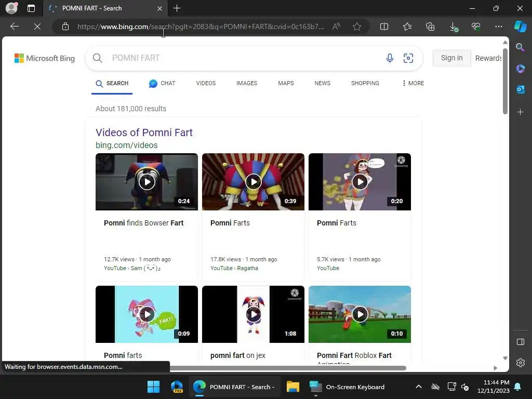Image resolution: width=532 pixels, height=399 pixels.
Task: Go back to the previous page
Action: (14, 26)
